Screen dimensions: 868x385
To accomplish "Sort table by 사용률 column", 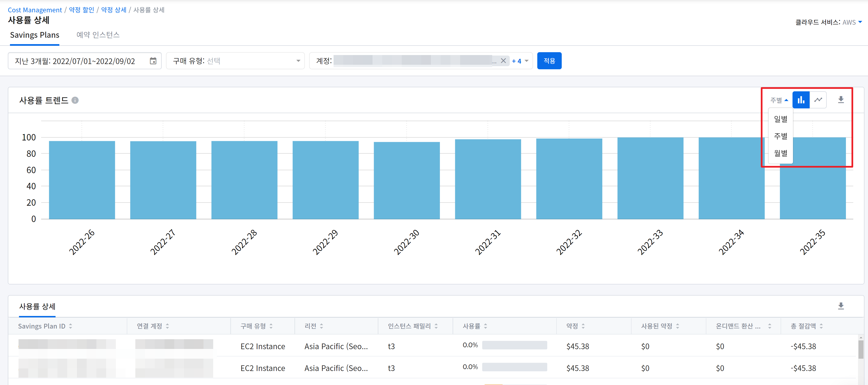I will tap(485, 326).
